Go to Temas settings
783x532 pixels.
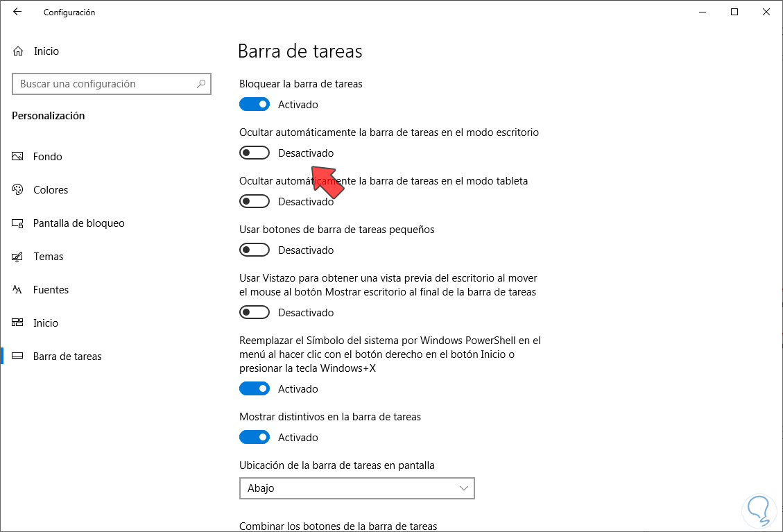tap(49, 257)
